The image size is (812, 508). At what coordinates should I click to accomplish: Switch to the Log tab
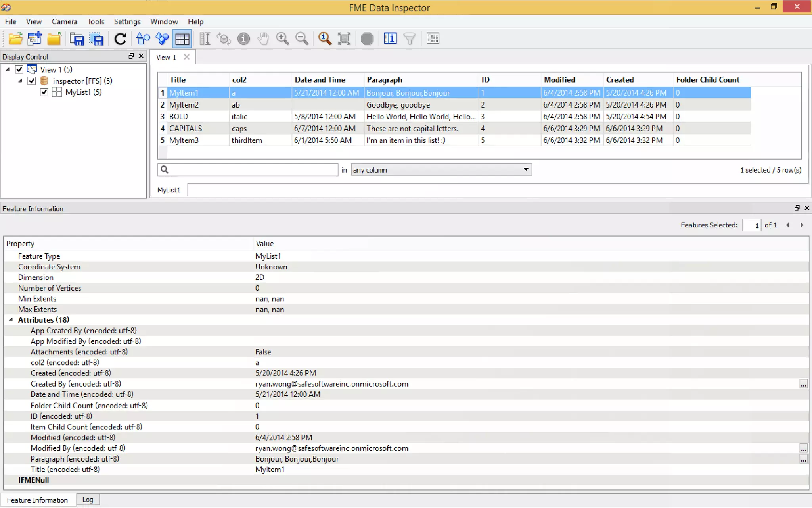pyautogui.click(x=88, y=500)
